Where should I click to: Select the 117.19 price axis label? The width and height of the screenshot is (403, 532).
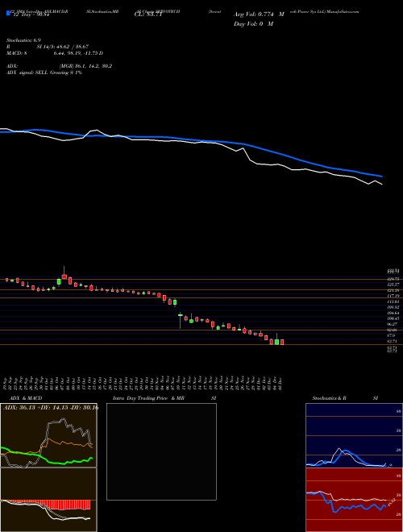(x=394, y=296)
